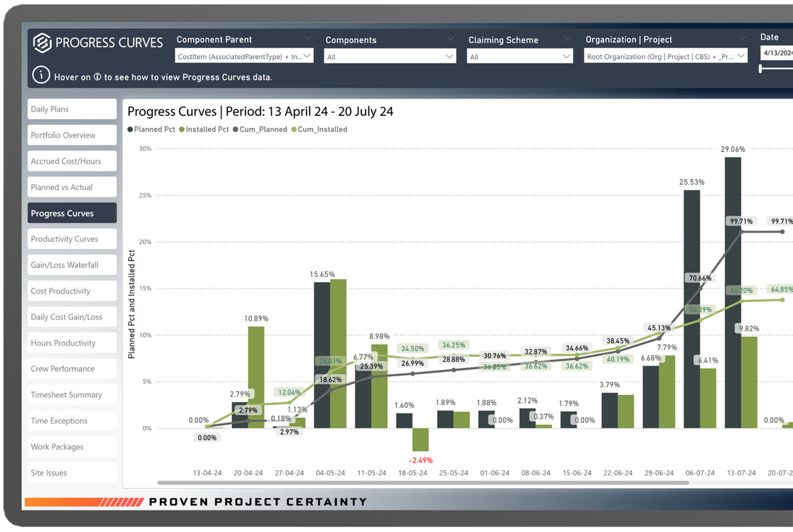793x532 pixels.
Task: Click the Progress Curves logo icon
Action: [x=42, y=43]
